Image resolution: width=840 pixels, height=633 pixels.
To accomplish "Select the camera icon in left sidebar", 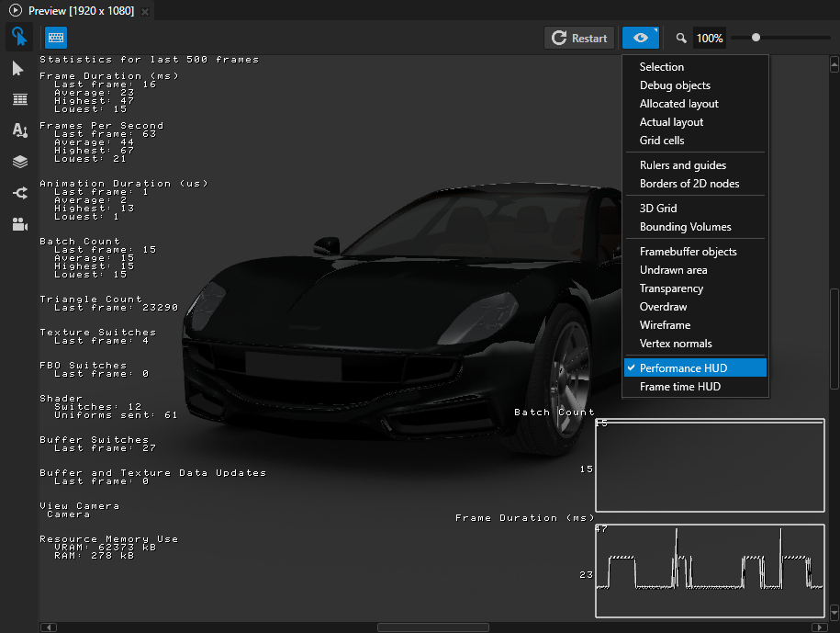I will pyautogui.click(x=18, y=223).
